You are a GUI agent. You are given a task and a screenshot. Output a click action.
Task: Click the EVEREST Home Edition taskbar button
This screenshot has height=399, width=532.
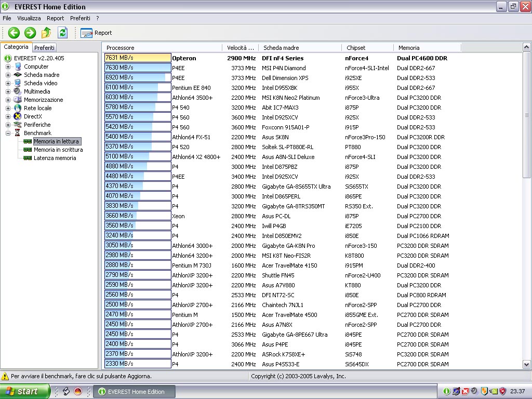pos(134,392)
